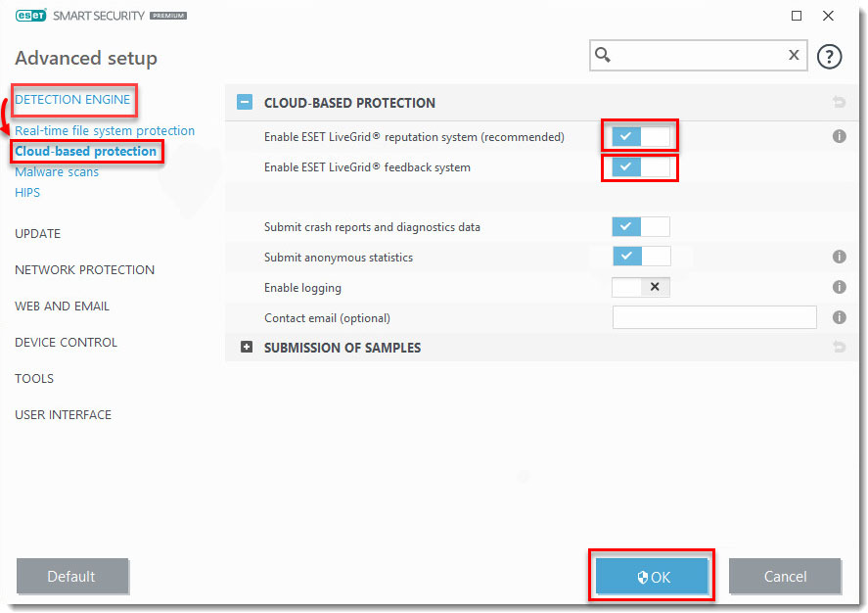
Task: Open the Tools category
Action: (34, 379)
